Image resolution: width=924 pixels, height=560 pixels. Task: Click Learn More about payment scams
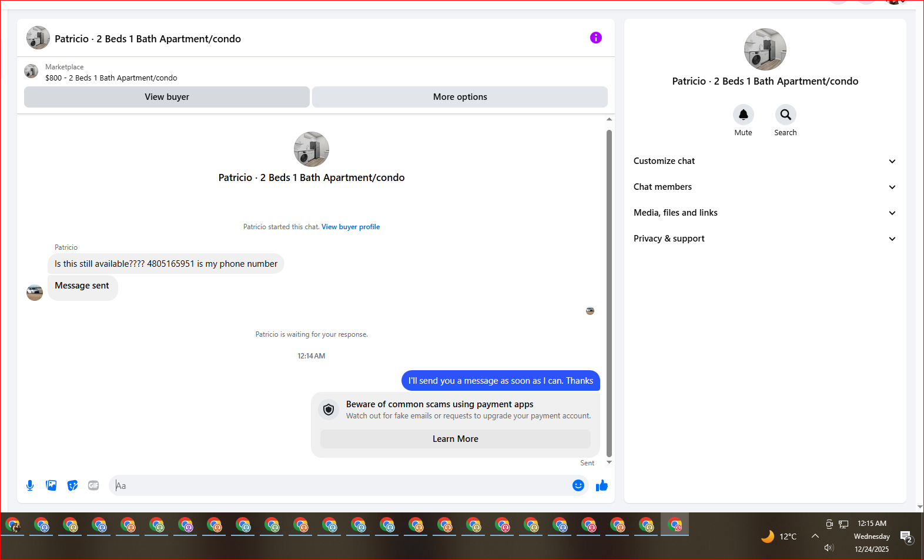pos(456,439)
